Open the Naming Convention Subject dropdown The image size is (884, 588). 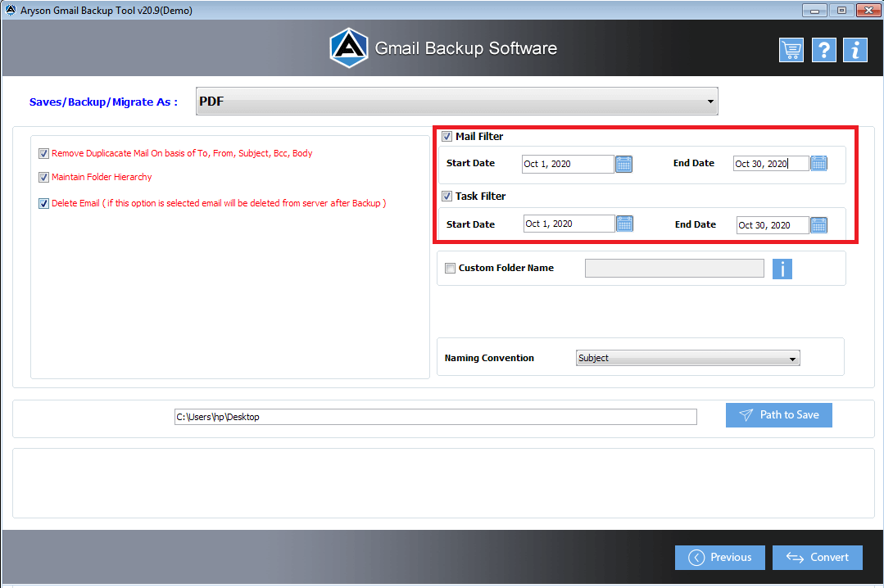tap(688, 358)
